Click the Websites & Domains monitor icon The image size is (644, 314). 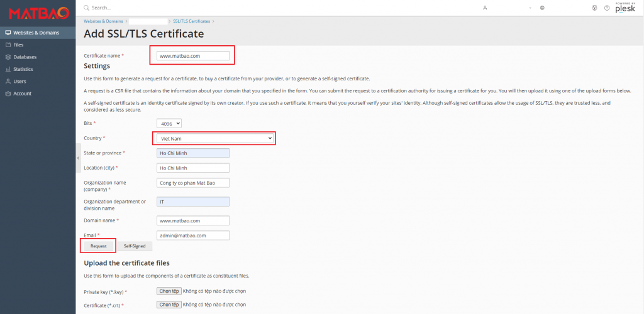(x=8, y=33)
